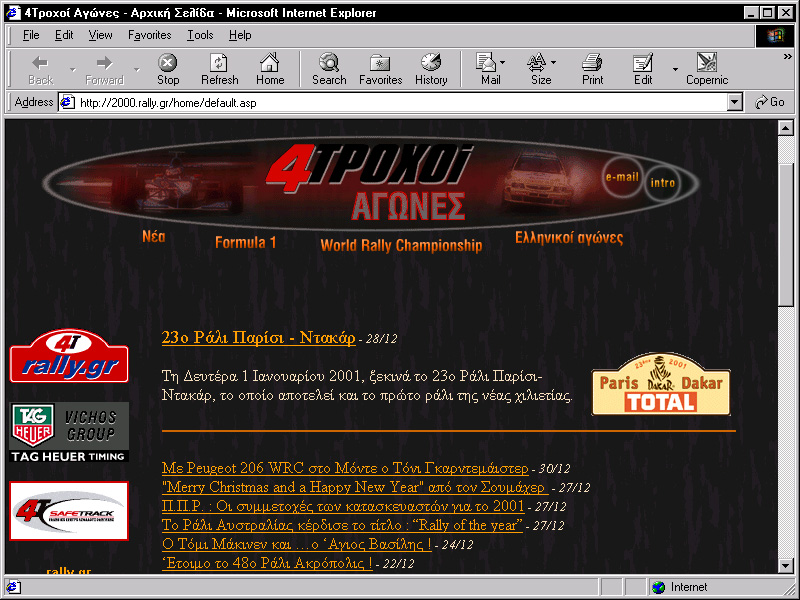Viewport: 800px width, 600px height.
Task: Click the IE logo in the title bar
Action: pyautogui.click(x=13, y=12)
